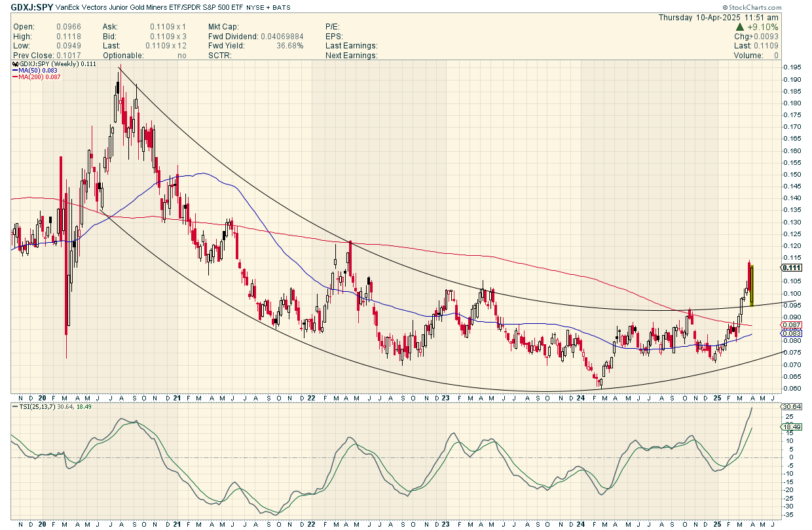Click the P/E label
The width and height of the screenshot is (812, 530).
(x=333, y=27)
